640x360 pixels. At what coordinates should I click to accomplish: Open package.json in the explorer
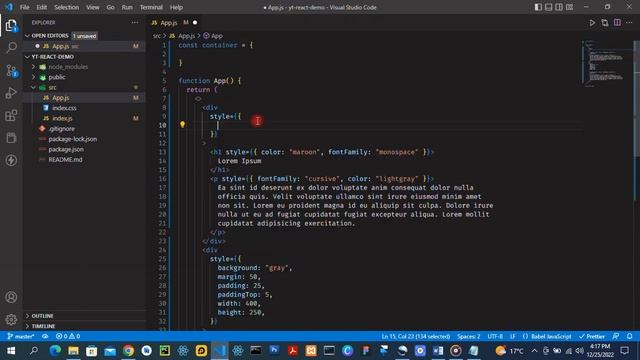pyautogui.click(x=66, y=149)
